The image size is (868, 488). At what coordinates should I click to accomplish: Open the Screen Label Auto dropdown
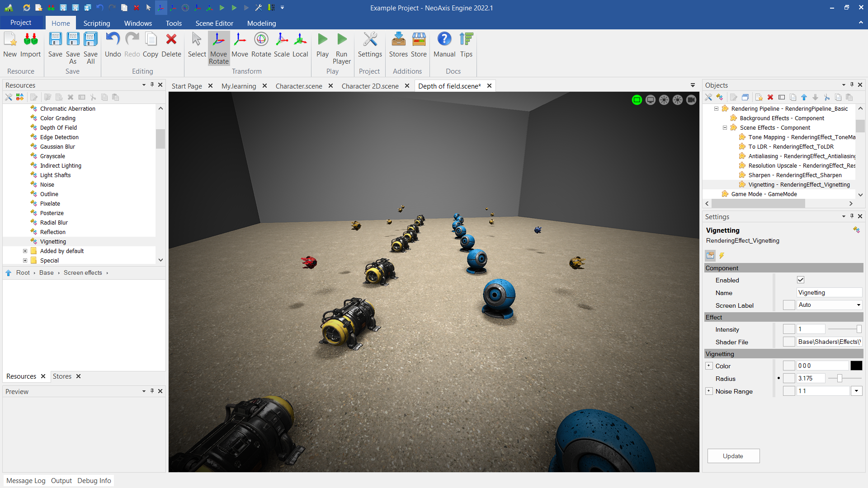pyautogui.click(x=859, y=305)
